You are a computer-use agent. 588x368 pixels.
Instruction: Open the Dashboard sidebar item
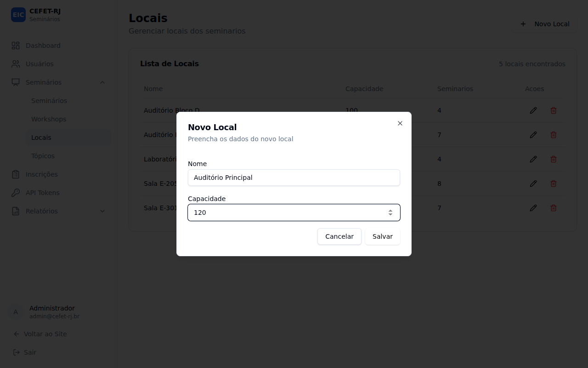[59, 46]
